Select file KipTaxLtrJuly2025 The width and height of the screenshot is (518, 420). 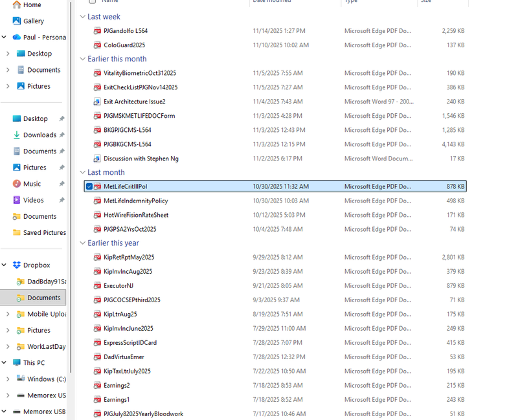tap(127, 371)
